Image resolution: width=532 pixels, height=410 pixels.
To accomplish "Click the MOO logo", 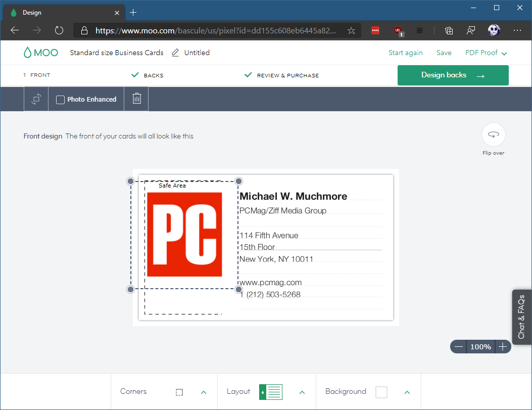I will (40, 53).
